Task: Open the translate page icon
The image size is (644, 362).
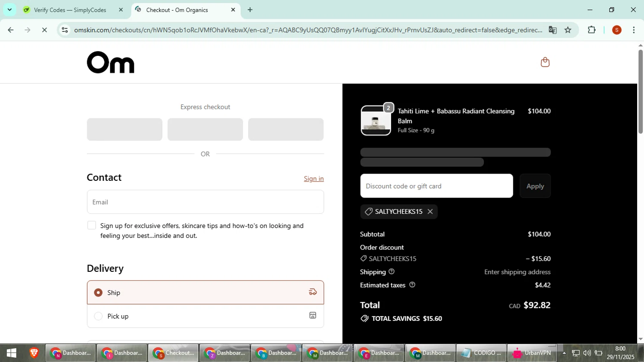Action: [x=553, y=30]
